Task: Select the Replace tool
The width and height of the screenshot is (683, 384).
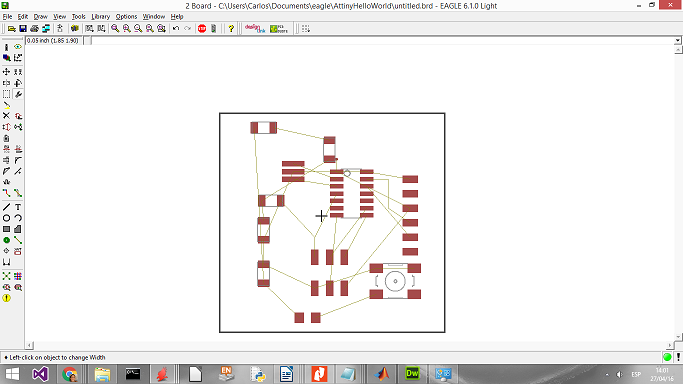Action: point(18,127)
